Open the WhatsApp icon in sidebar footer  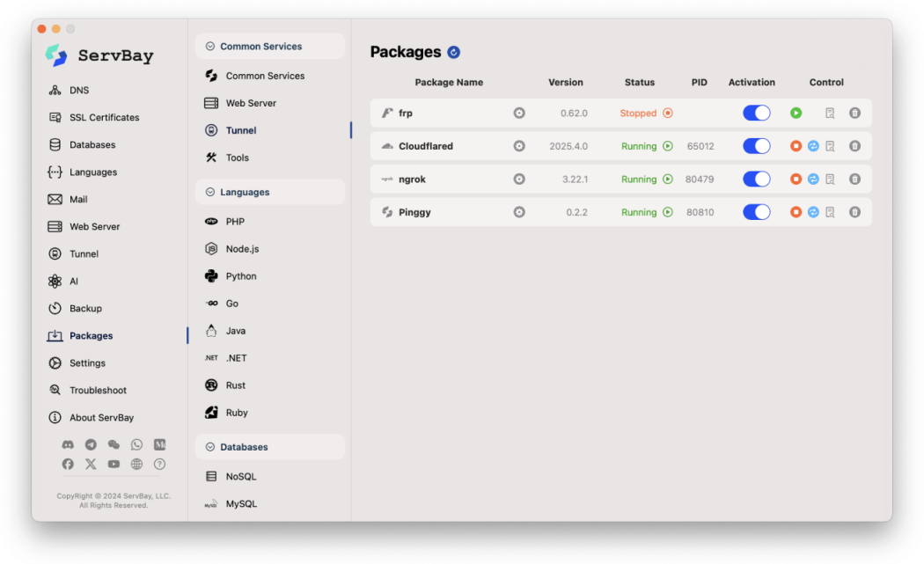(136, 444)
